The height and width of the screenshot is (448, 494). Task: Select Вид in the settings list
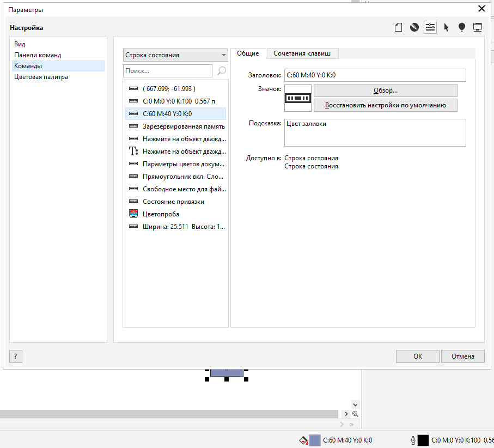pos(58,44)
